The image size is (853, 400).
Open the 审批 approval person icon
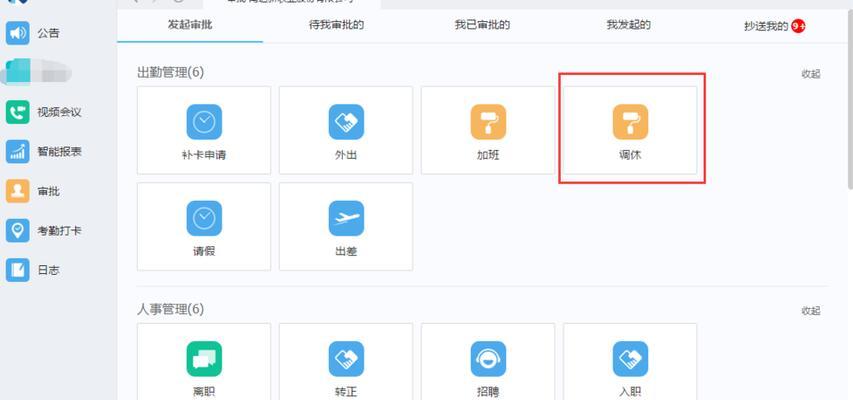point(17,191)
